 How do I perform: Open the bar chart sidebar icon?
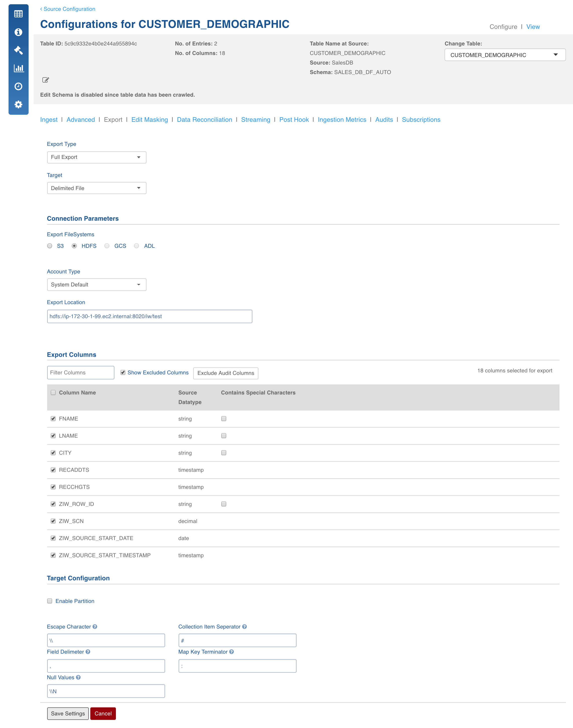coord(19,68)
